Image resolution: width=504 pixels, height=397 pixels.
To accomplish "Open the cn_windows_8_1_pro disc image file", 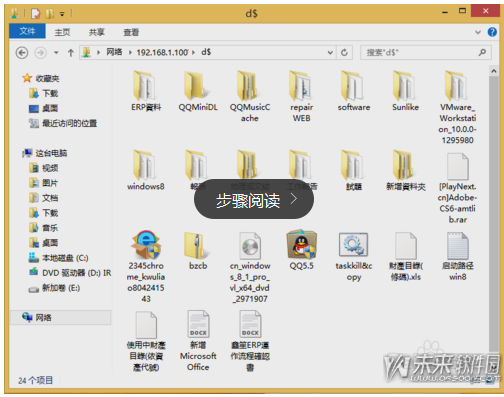I will click(250, 246).
